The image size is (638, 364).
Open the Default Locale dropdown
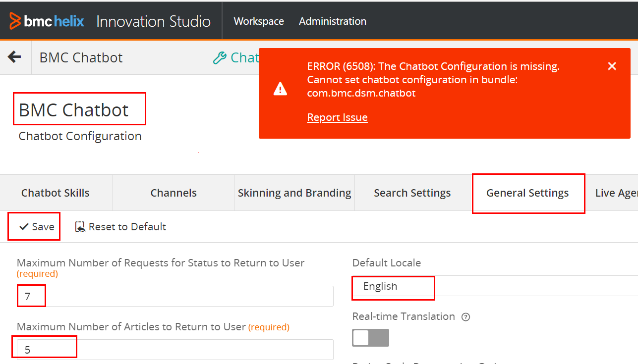click(x=495, y=286)
